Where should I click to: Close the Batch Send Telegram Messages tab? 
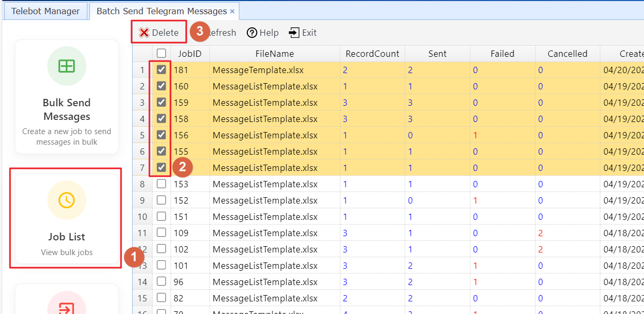[232, 11]
